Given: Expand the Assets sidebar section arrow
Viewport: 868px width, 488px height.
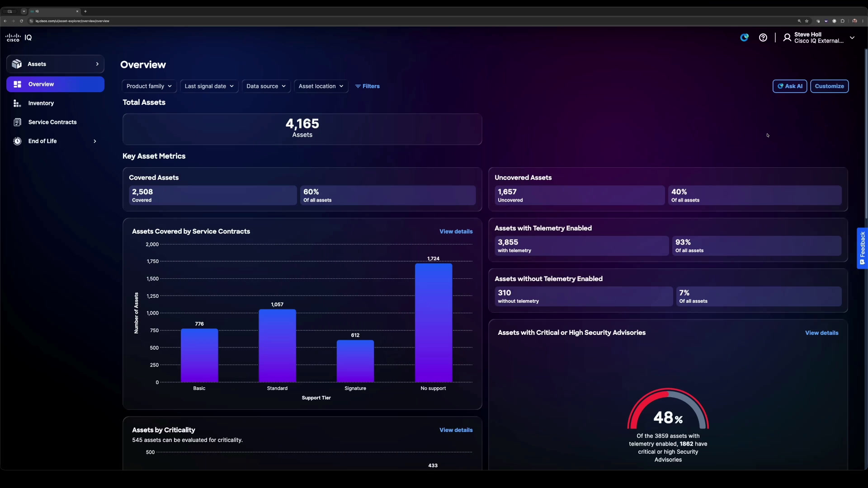Looking at the screenshot, I should click(x=97, y=64).
